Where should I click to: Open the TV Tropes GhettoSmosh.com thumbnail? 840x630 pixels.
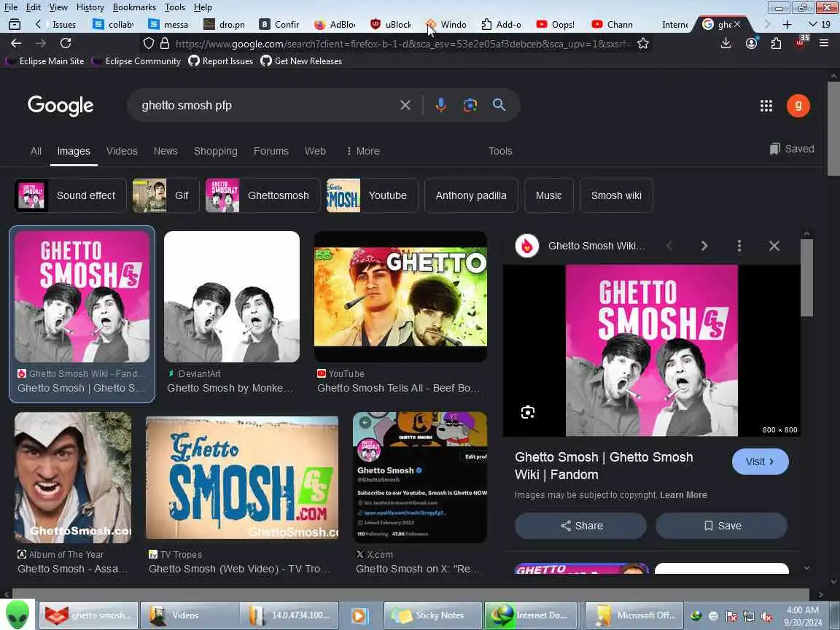pos(241,478)
